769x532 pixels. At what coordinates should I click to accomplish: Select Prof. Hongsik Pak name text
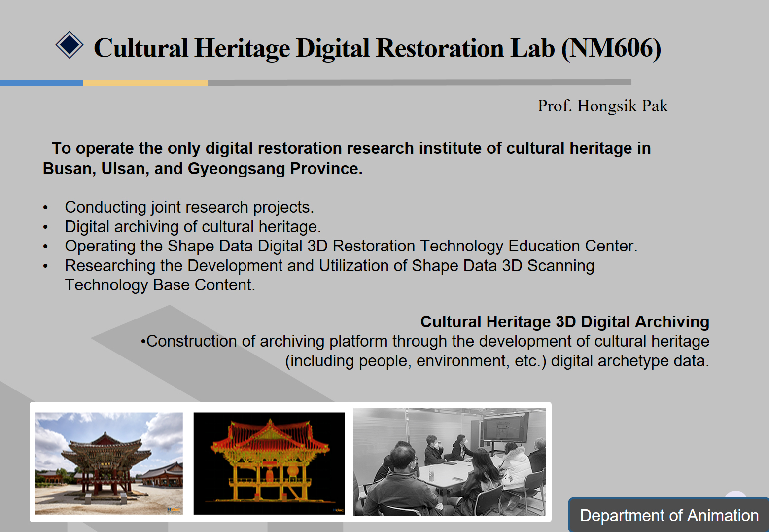602,106
